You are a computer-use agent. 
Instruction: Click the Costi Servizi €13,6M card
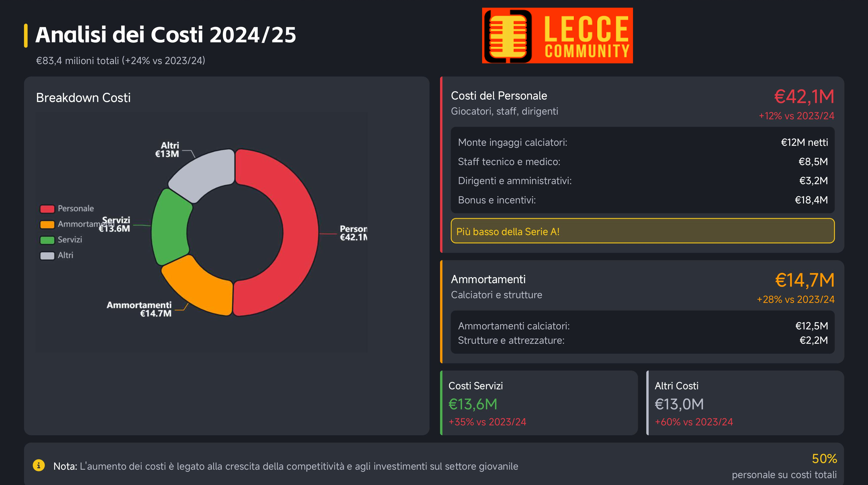click(539, 403)
